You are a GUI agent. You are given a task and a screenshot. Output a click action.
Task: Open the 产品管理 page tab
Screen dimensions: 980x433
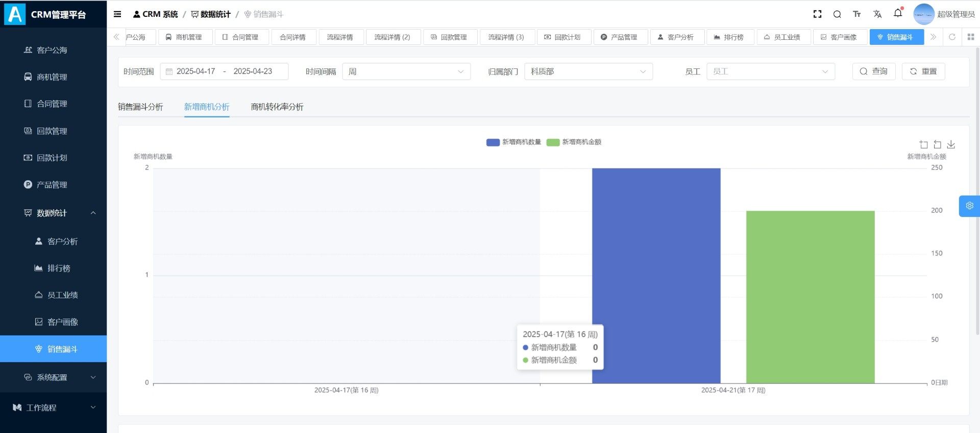pos(621,37)
